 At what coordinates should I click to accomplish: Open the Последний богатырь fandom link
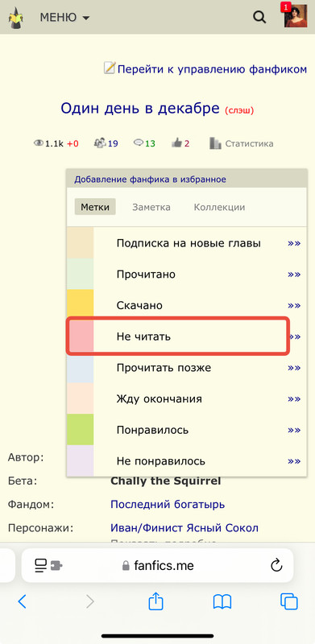168,505
